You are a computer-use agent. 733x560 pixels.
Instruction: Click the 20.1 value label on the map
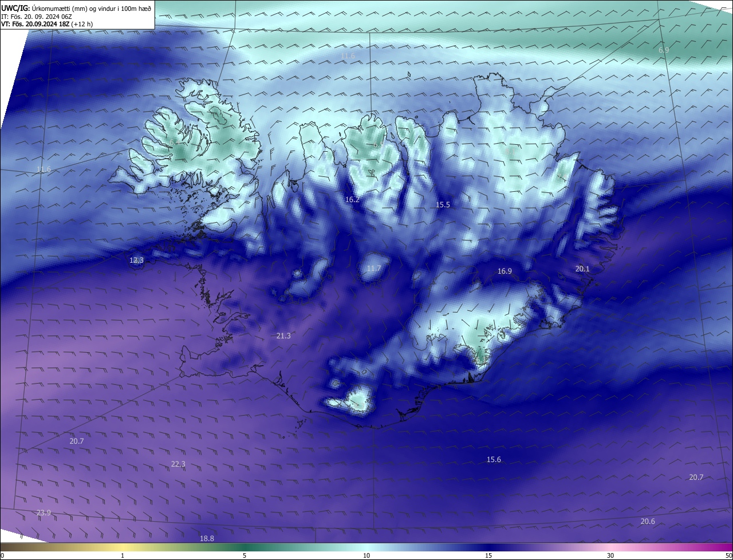coord(582,269)
